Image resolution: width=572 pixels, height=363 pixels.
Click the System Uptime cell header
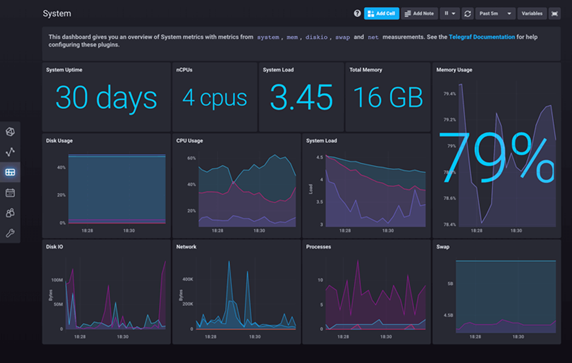click(64, 70)
